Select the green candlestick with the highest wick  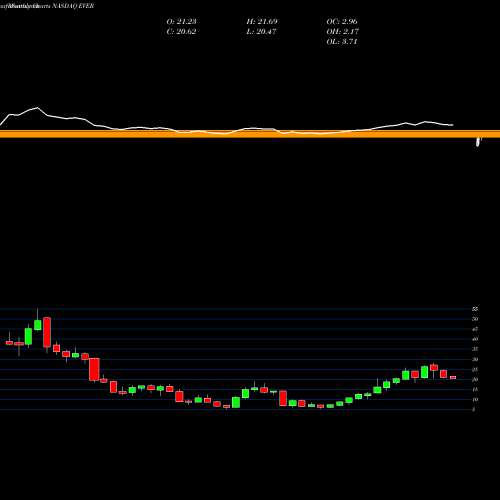tap(38, 325)
